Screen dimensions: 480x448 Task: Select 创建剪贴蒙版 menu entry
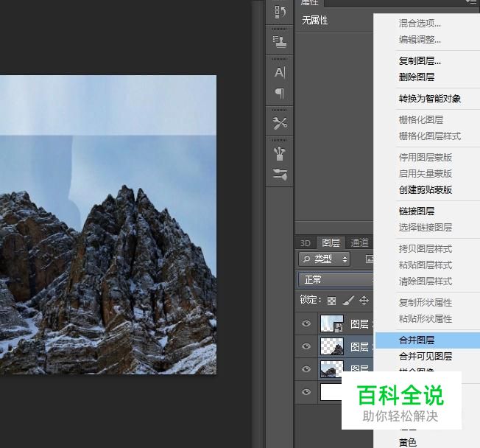tap(426, 190)
